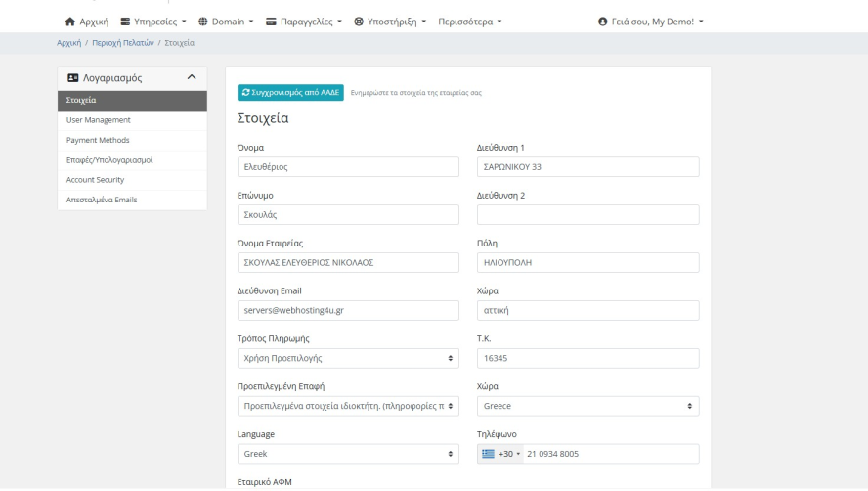Viewport: 868px width, 491px height.
Task: Click Συγχρονισμός από ΑΑΔΕ button
Action: click(290, 93)
